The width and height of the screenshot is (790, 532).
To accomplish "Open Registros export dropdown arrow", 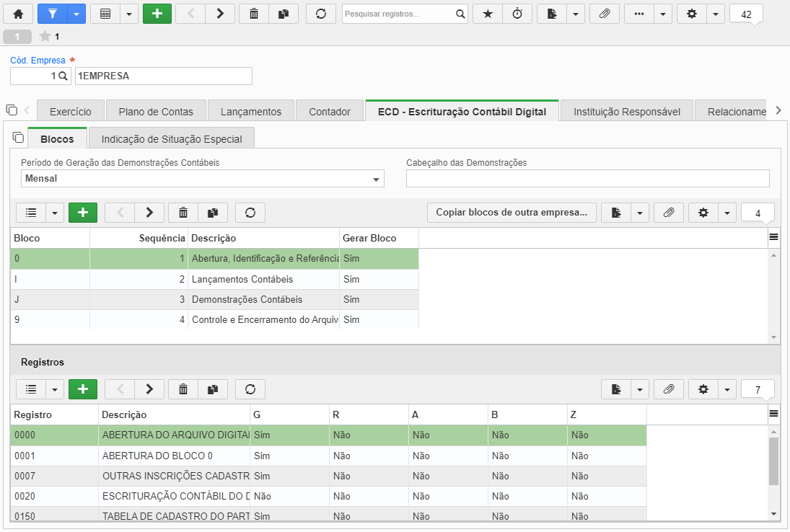I will (640, 389).
